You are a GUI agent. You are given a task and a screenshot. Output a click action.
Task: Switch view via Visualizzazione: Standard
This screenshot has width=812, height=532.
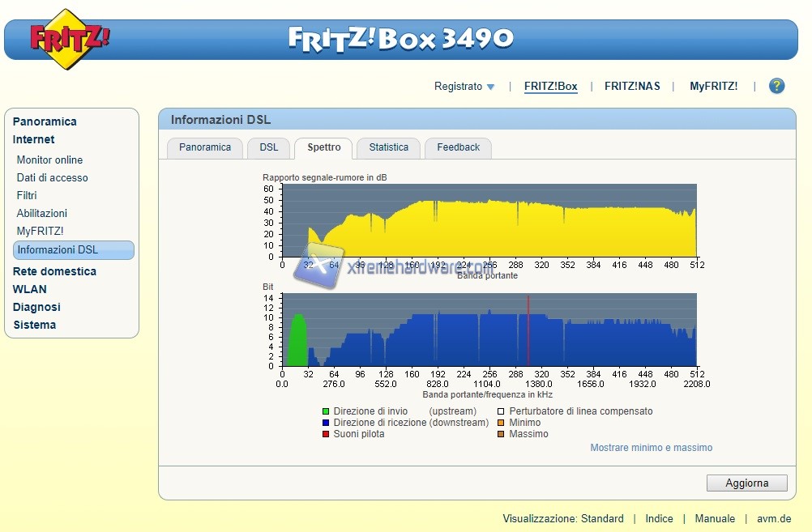(x=562, y=518)
